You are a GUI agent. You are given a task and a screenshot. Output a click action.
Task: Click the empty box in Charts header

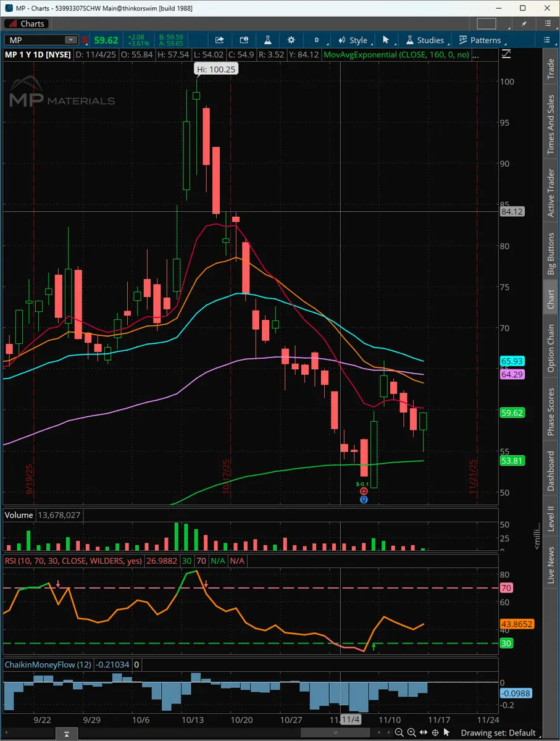point(487,23)
